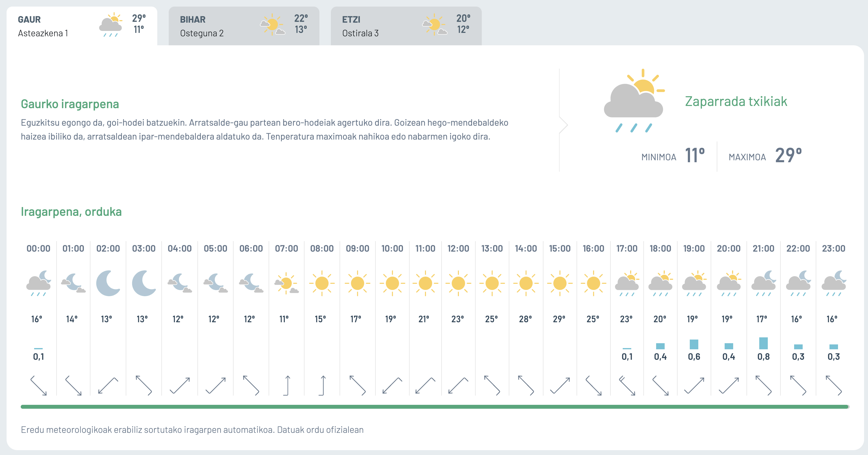Click the 00:00 wind direction arrow
868x455 pixels.
[x=39, y=385]
